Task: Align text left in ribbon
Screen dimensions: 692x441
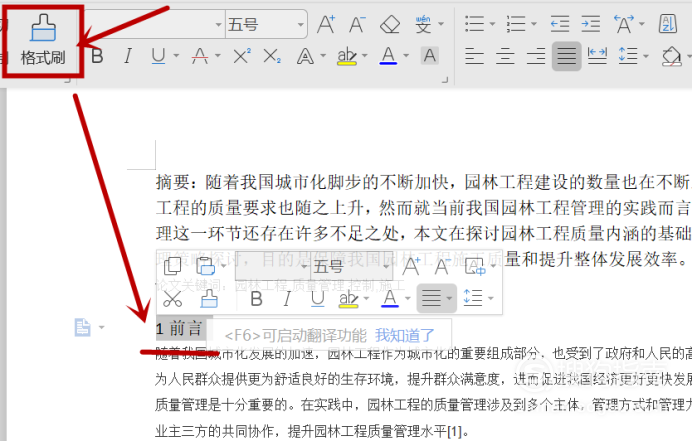Action: pyautogui.click(x=474, y=56)
